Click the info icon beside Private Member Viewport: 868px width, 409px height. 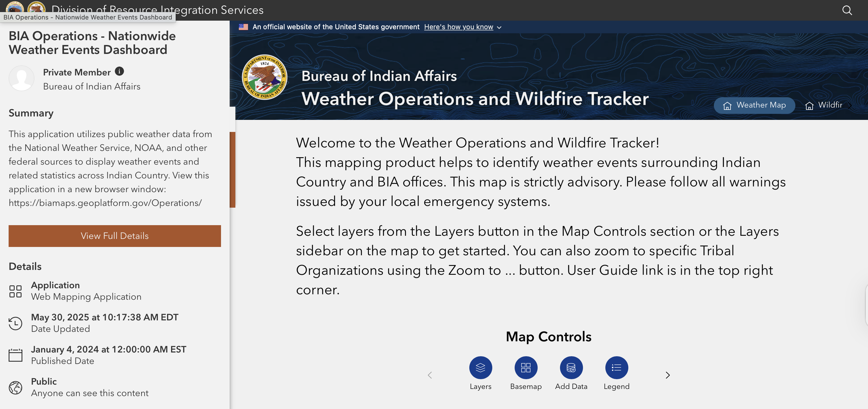[119, 71]
